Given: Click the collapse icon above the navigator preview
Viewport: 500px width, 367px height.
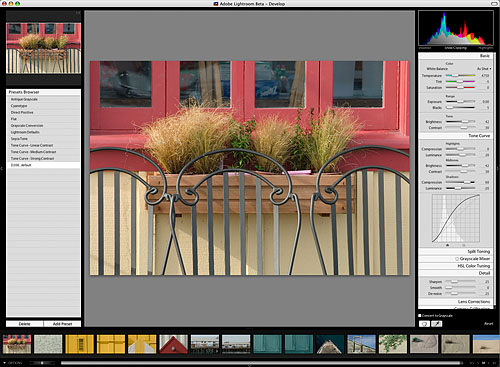Looking at the screenshot, I should coord(78,13).
